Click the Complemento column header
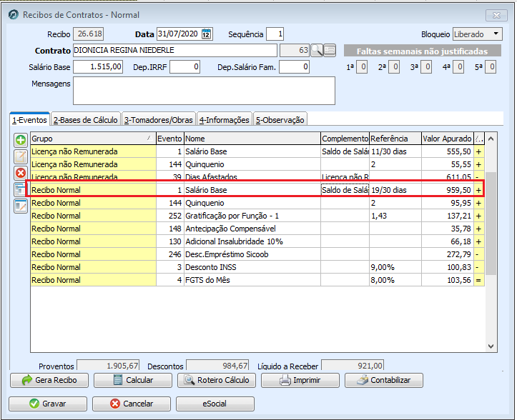The image size is (517, 420). (345, 139)
